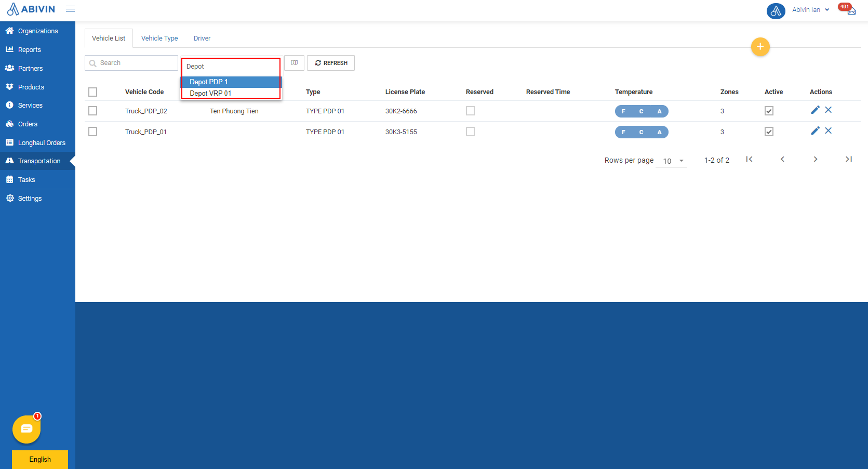Delete Truck_PDP_01 with its X icon

click(x=829, y=131)
